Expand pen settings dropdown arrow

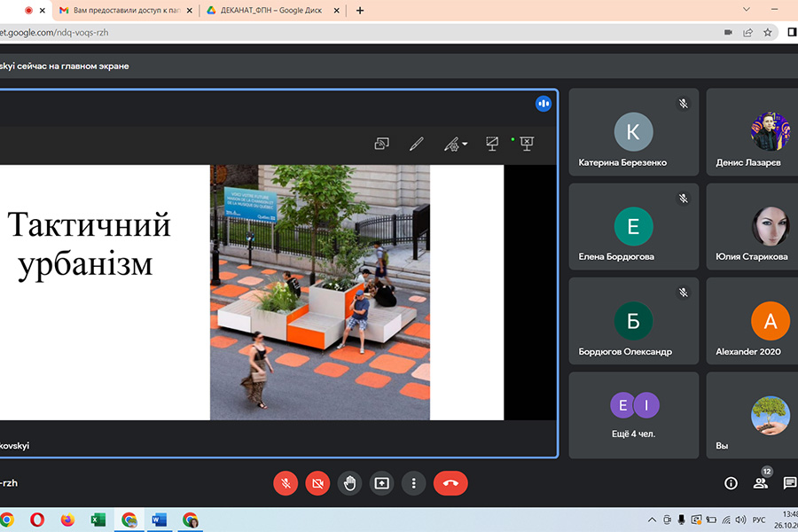click(x=465, y=145)
